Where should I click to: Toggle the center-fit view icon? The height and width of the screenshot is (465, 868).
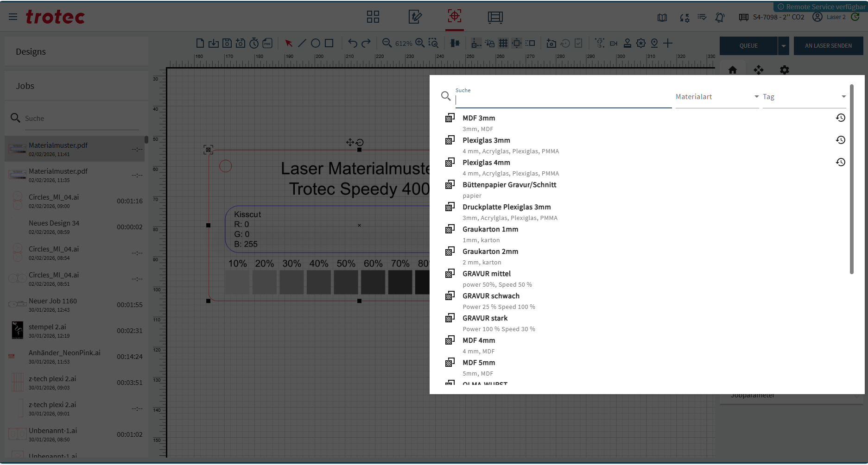click(516, 43)
